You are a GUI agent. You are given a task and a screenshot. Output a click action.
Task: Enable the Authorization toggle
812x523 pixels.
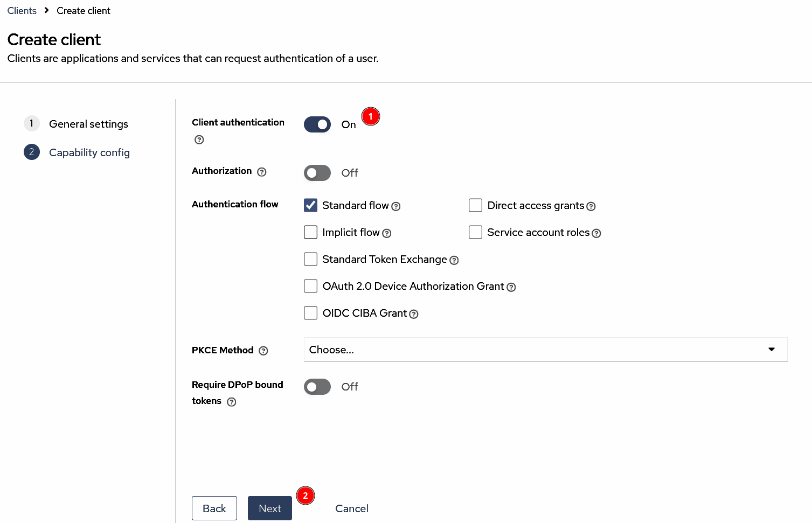[x=317, y=173]
